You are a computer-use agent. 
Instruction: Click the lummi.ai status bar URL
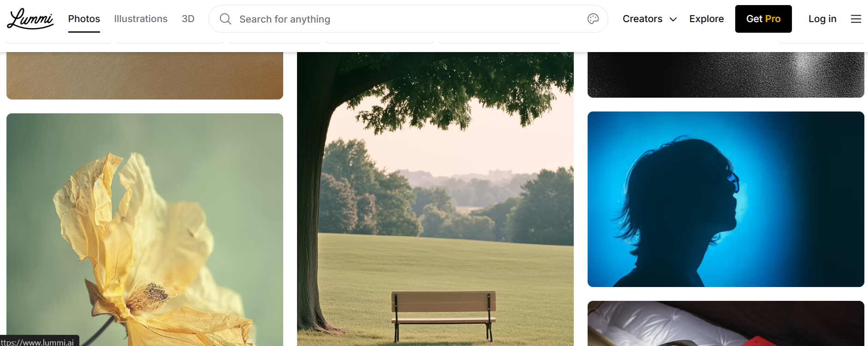pos(39,341)
